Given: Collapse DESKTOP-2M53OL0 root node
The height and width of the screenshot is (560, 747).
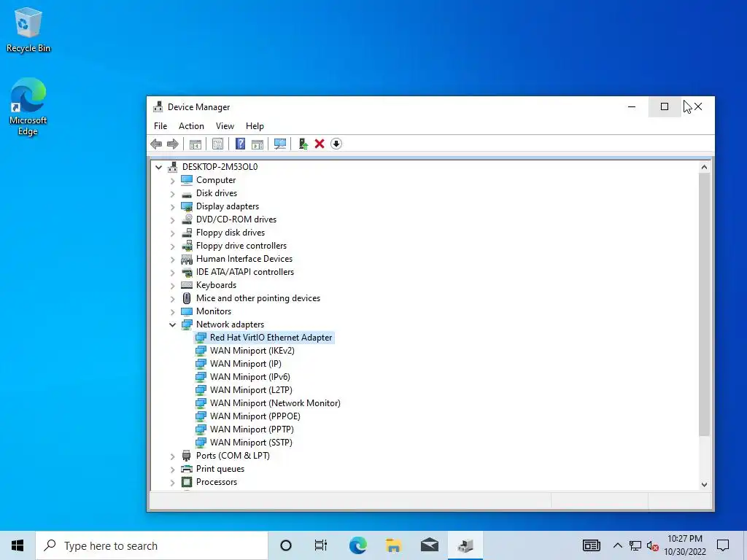Looking at the screenshot, I should 158,167.
